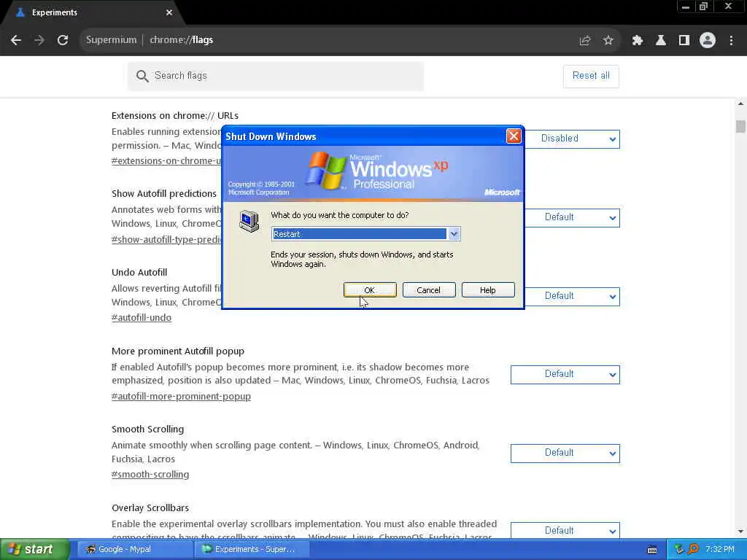747x560 pixels.
Task: Click the Undo Autofill flag title
Action: [139, 273]
